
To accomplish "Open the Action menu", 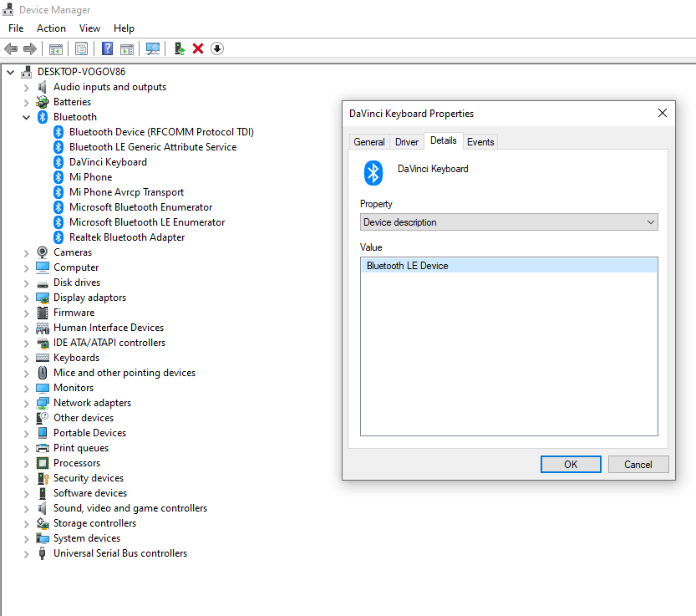I will (51, 28).
